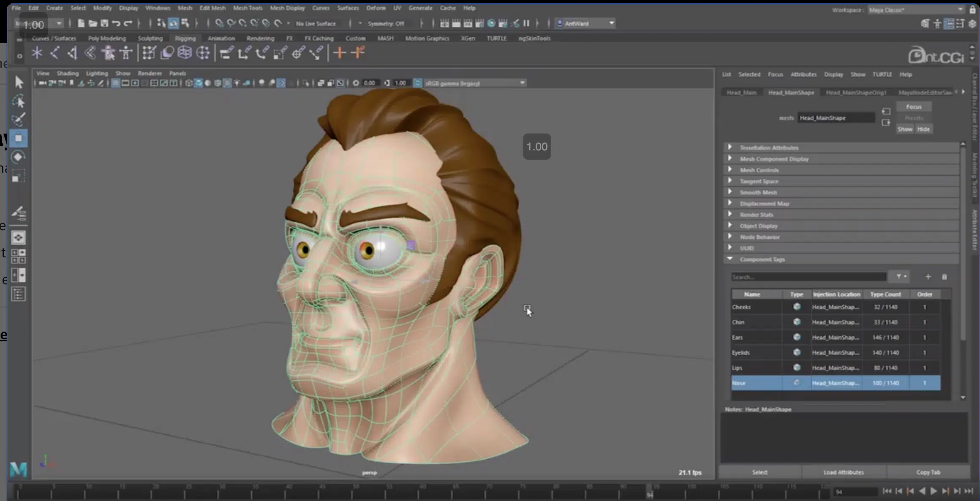This screenshot has height=501, width=980.
Task: Show the mesh using the Show button
Action: (905, 129)
